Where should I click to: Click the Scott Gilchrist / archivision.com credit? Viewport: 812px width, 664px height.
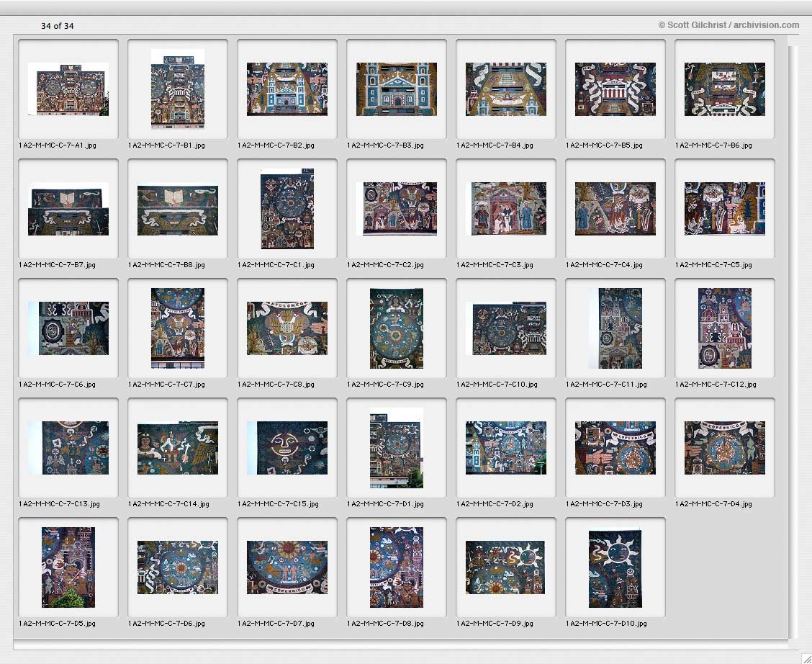coord(728,25)
